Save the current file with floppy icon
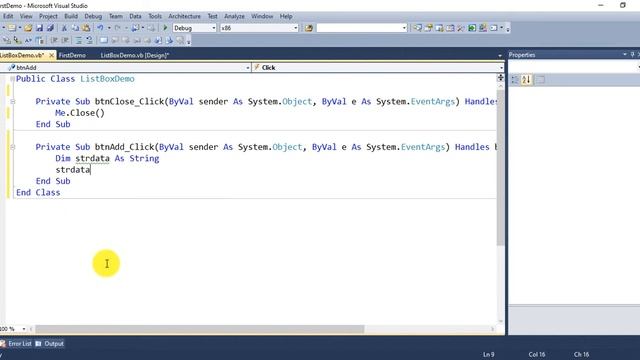640x360 pixels. click(39, 28)
